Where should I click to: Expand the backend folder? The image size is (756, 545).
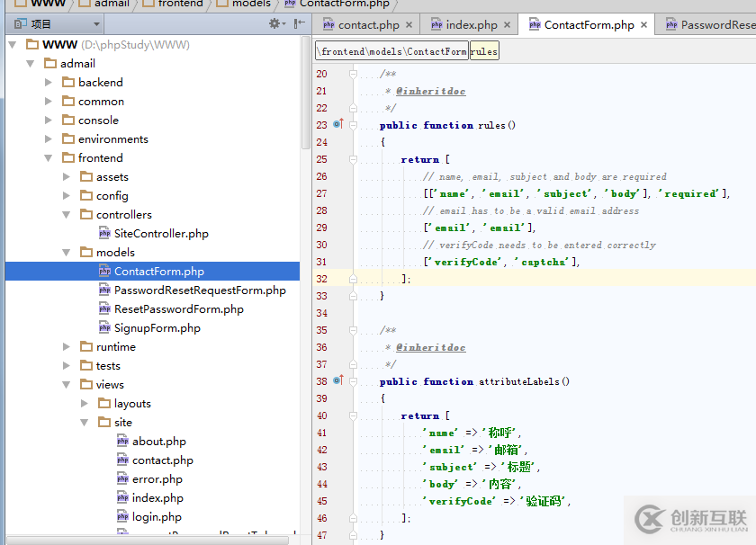pyautogui.click(x=49, y=82)
